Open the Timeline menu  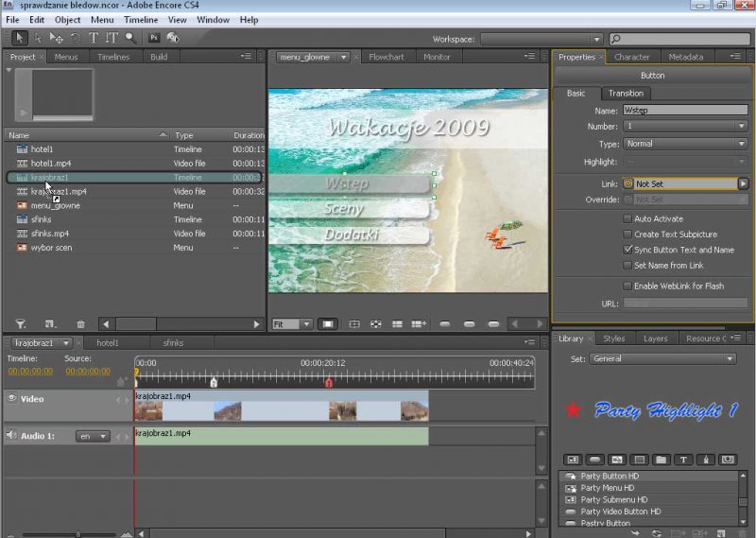[141, 20]
